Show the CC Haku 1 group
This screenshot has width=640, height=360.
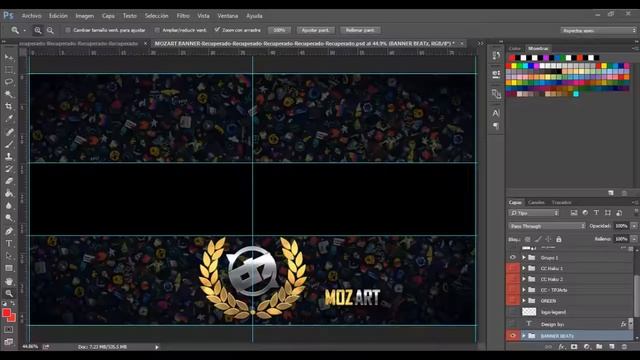[513, 269]
